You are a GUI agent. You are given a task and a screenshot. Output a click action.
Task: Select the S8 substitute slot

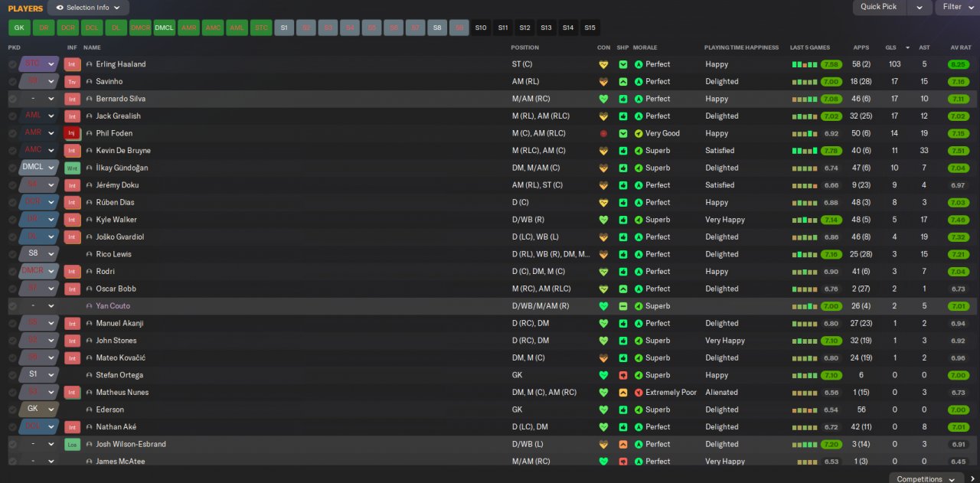coord(437,28)
